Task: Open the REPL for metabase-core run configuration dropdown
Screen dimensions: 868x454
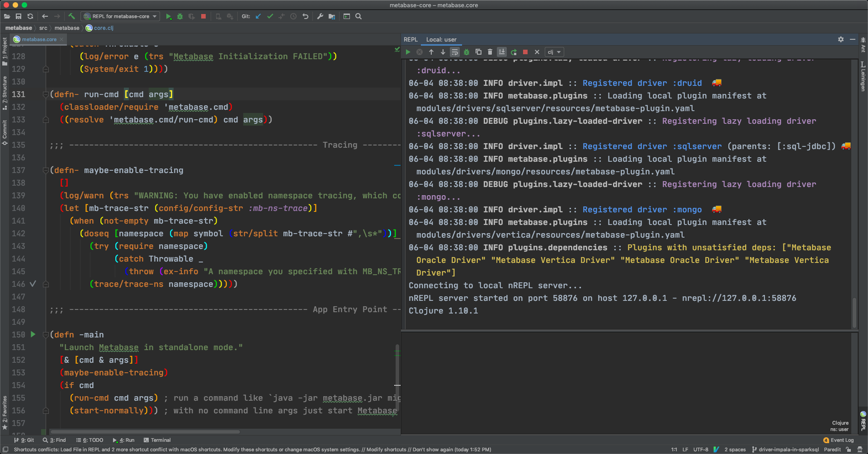Action: pos(120,16)
